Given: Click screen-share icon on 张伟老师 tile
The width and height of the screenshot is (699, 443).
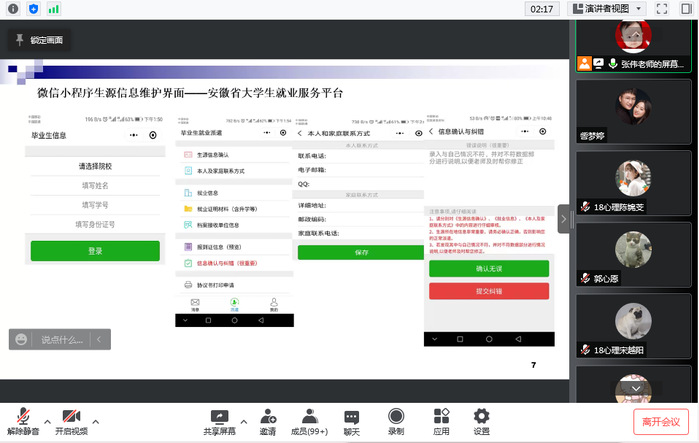Looking at the screenshot, I should click(599, 64).
